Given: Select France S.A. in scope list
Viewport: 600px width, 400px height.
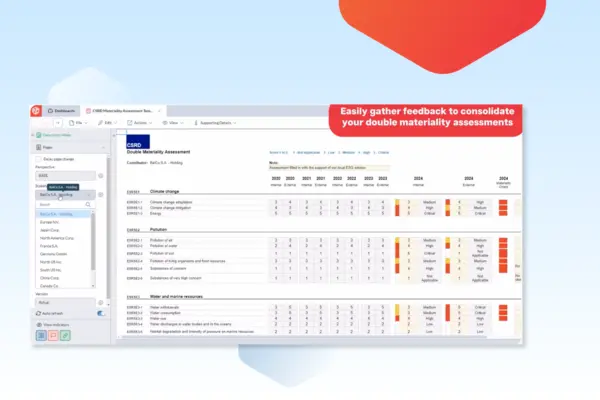Looking at the screenshot, I should [x=64, y=246].
